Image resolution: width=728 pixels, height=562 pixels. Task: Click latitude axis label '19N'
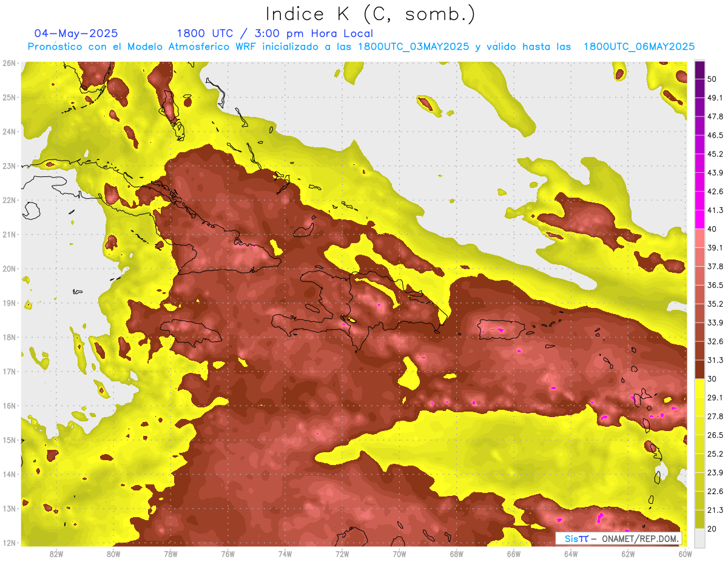click(9, 303)
